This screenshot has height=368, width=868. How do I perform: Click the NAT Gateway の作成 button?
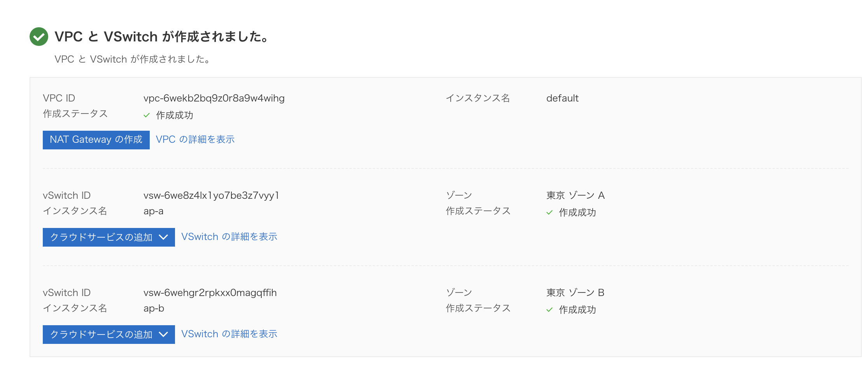tap(96, 140)
